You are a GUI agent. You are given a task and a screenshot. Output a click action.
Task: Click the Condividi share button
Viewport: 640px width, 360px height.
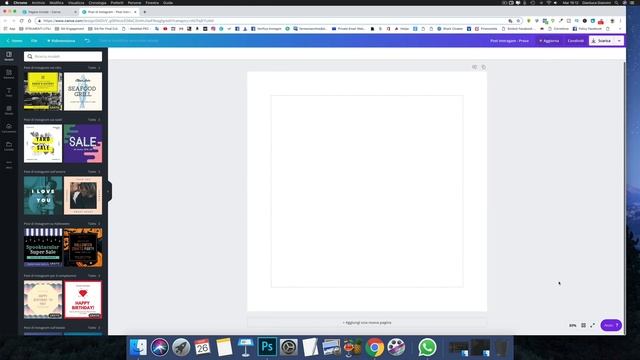pos(576,41)
